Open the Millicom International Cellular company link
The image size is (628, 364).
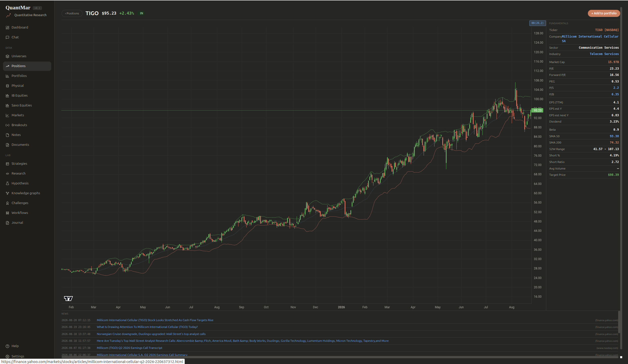(x=590, y=39)
